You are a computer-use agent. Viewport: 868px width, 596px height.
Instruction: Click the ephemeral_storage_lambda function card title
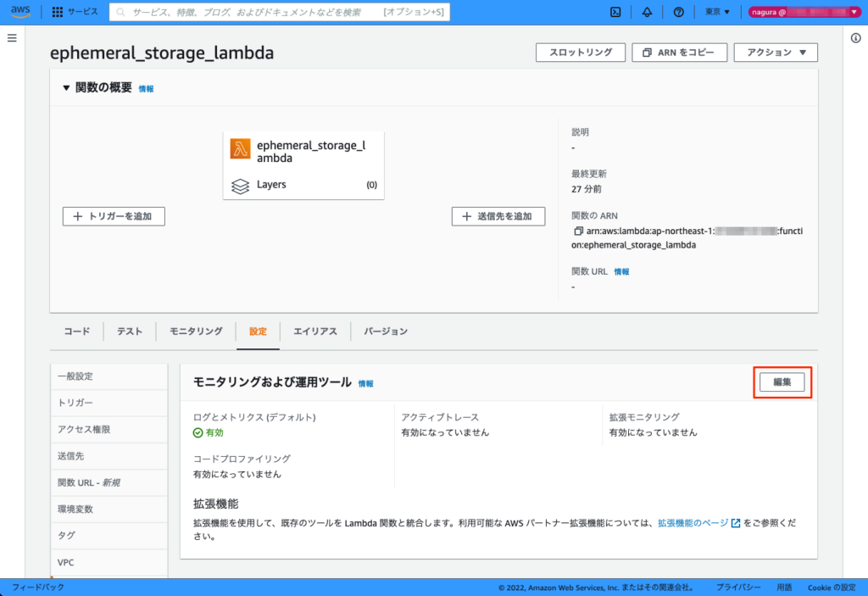(311, 152)
